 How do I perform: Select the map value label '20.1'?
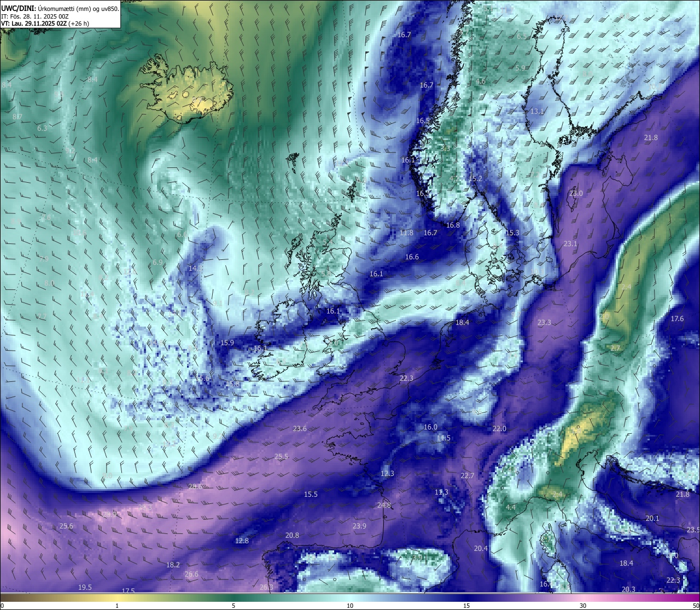click(x=652, y=518)
